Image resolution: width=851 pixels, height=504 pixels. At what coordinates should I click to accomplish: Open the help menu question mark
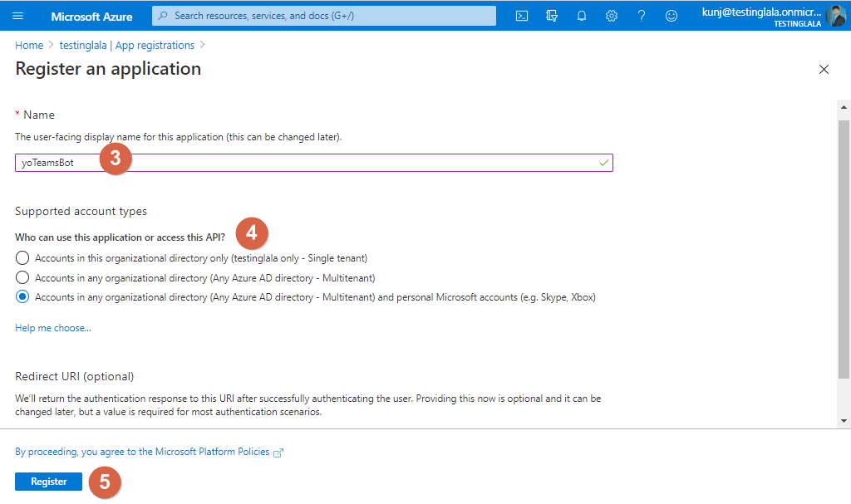pos(642,15)
